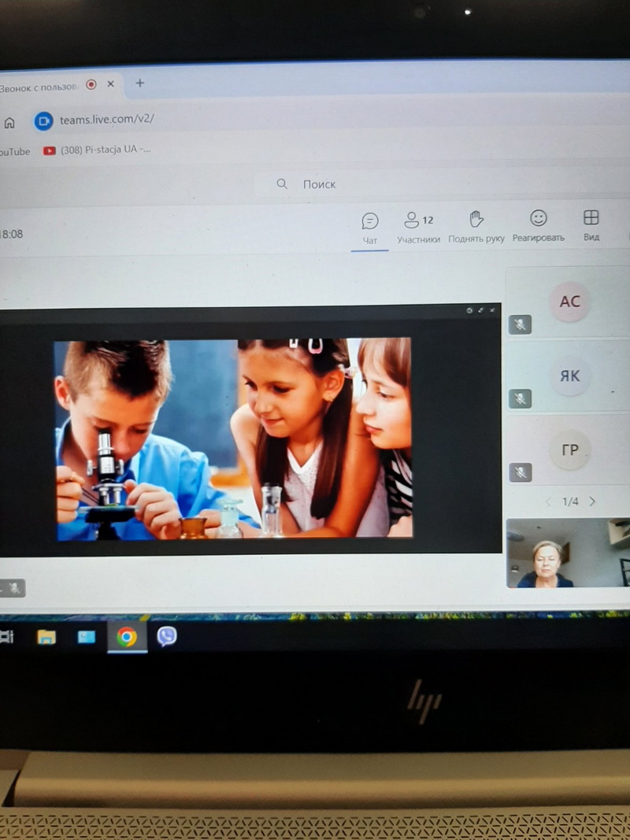This screenshot has width=630, height=840.
Task: Close the Звонок call browser tab
Action: (111, 83)
